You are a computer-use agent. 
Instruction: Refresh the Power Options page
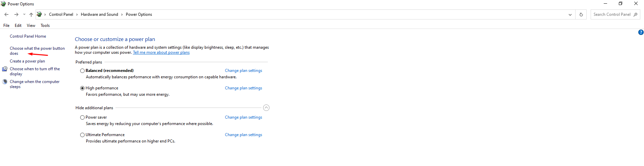[x=581, y=14]
